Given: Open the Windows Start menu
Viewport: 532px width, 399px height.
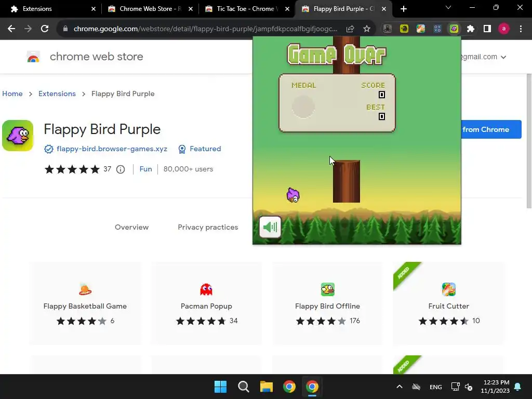Looking at the screenshot, I should (x=220, y=387).
